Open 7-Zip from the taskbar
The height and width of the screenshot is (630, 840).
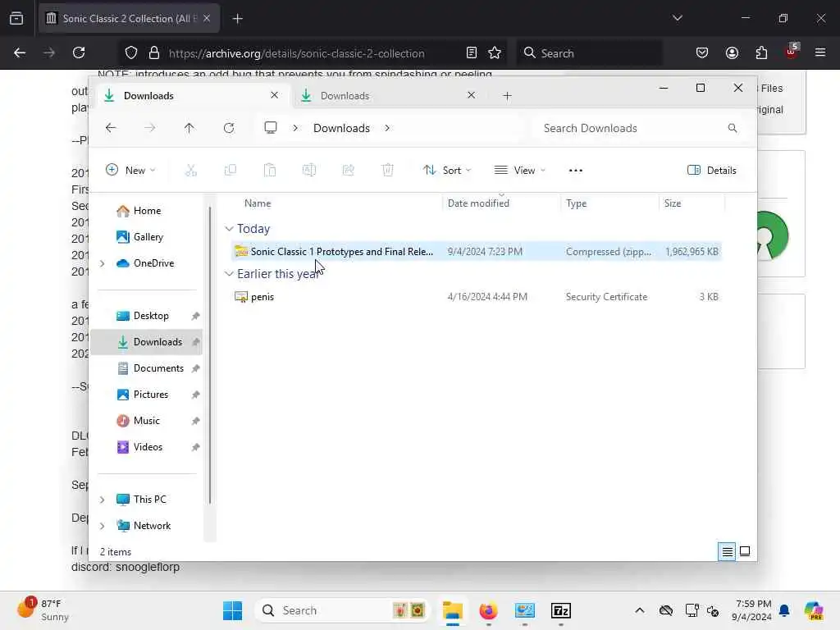pyautogui.click(x=561, y=610)
